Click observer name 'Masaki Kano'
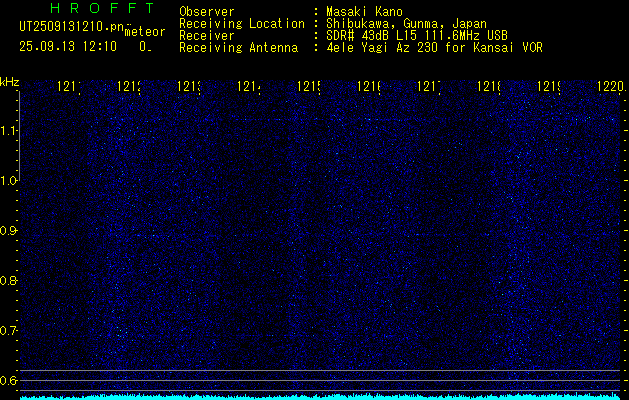The height and width of the screenshot is (400, 629). 364,12
